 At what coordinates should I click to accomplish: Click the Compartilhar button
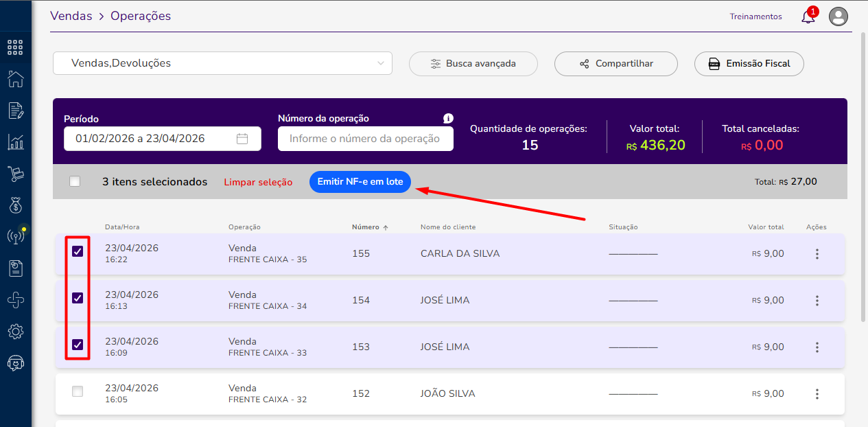[x=616, y=64]
